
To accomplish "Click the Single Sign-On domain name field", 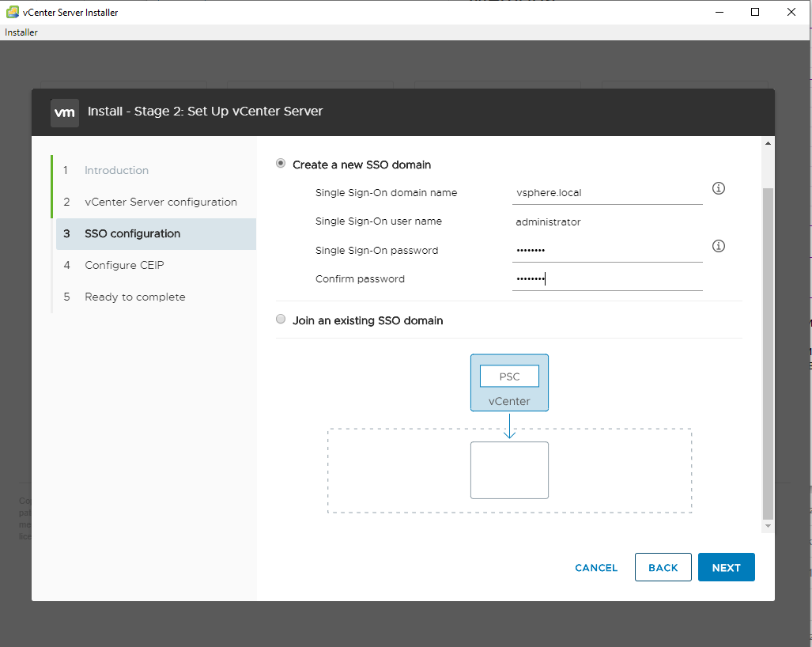I will tap(607, 193).
